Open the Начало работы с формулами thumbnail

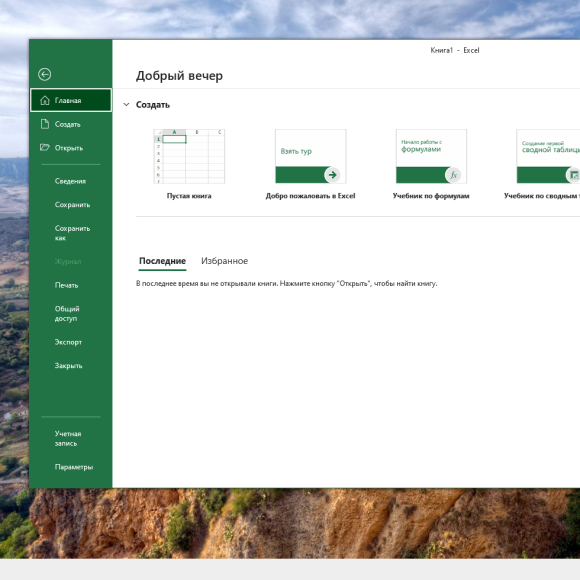click(x=431, y=156)
